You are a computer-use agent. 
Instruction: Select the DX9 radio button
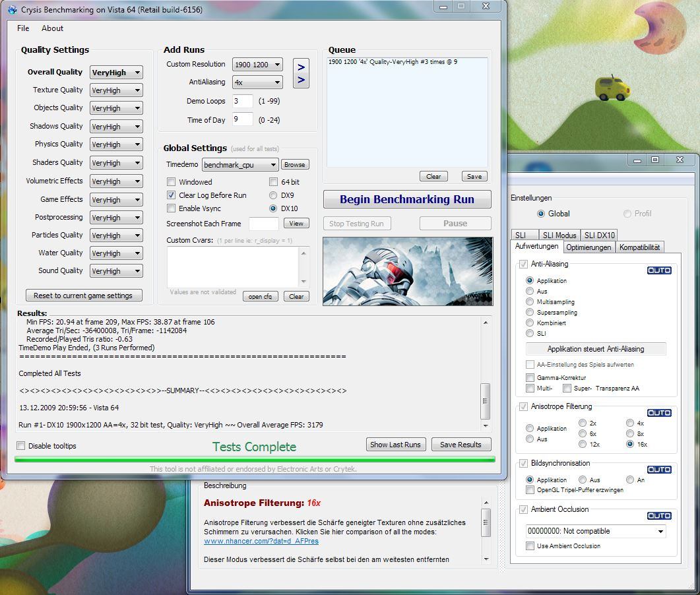coord(273,195)
